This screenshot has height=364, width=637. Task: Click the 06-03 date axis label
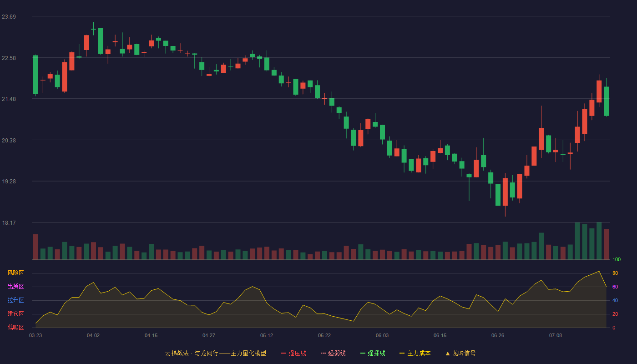coord(382,335)
